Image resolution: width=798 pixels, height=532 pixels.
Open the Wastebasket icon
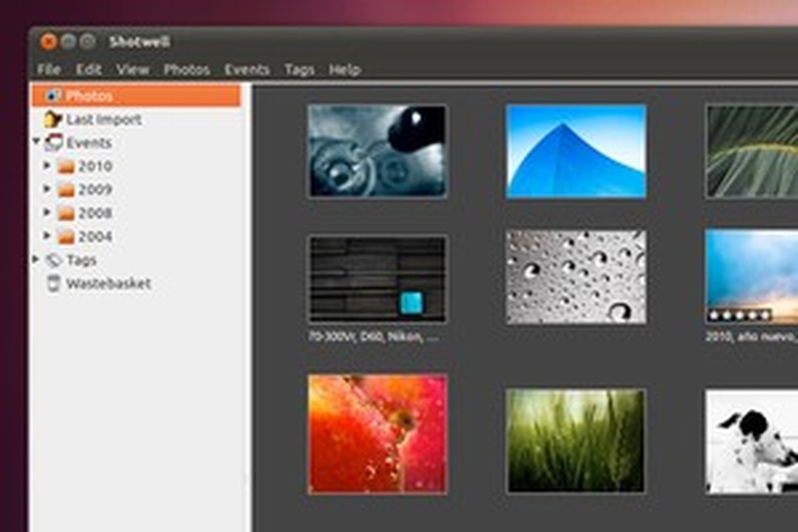54,283
